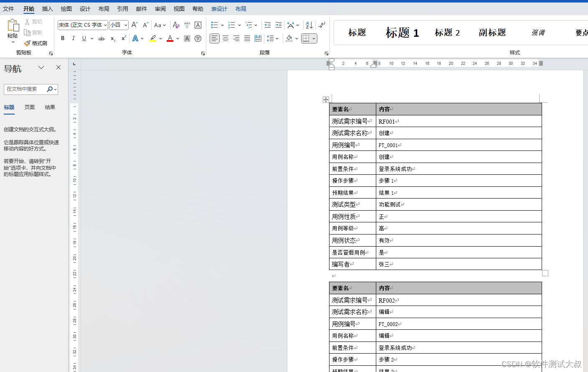Toggle left paragraph alignment
The height and width of the screenshot is (372, 588).
coord(215,38)
